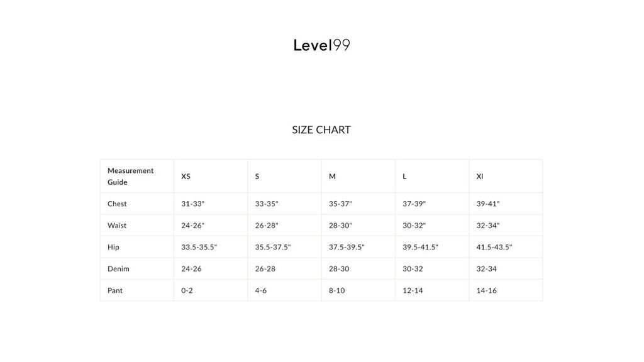This screenshot has height=362, width=644.
Task: Click the Pant row label
Action: click(x=115, y=290)
